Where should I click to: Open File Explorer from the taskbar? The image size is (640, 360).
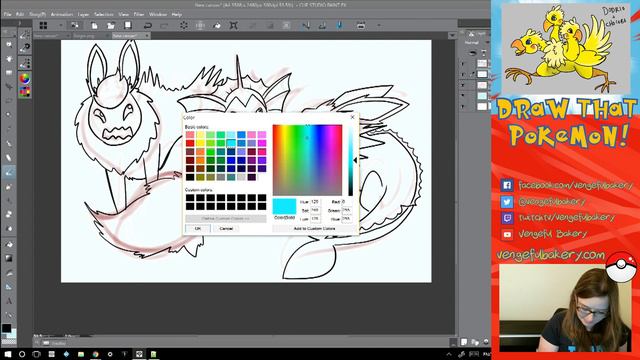81,354
